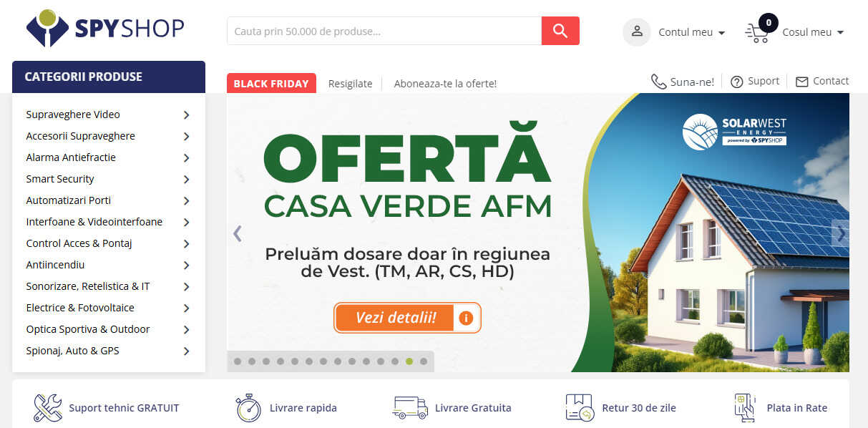Screen dimensions: 868x428
Task: Click the Suport question mark icon
Action: pos(736,82)
